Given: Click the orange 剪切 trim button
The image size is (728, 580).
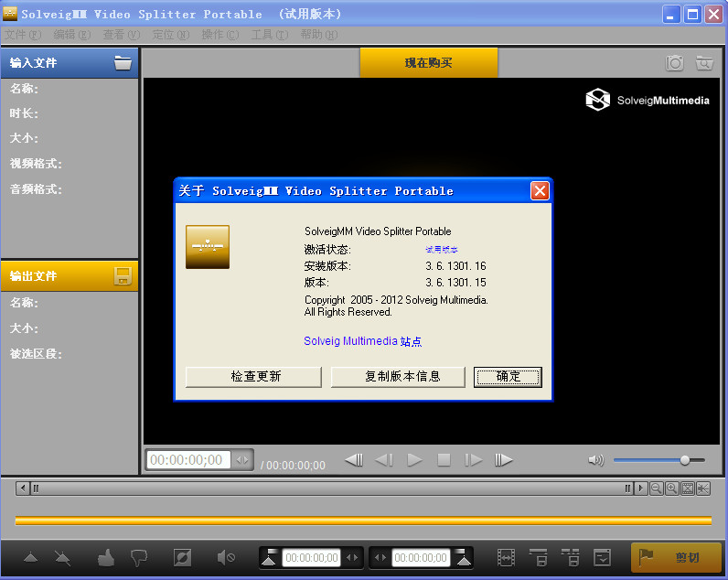Looking at the screenshot, I should coord(677,557).
